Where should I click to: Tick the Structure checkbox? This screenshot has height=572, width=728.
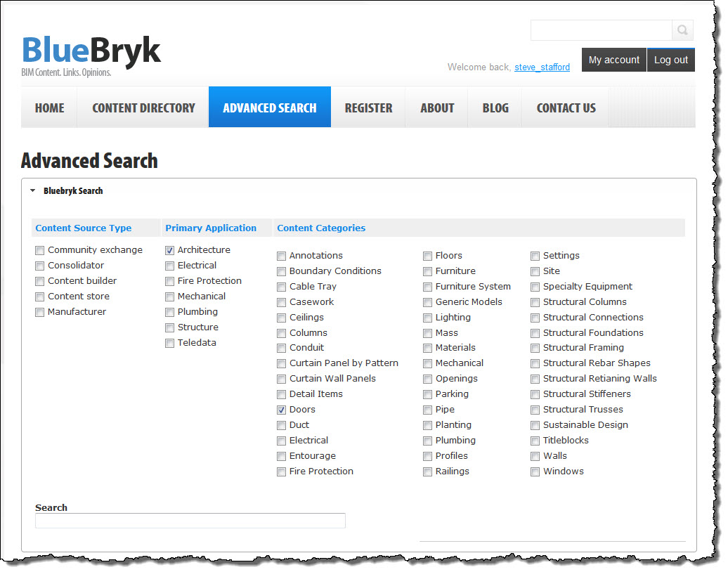170,327
